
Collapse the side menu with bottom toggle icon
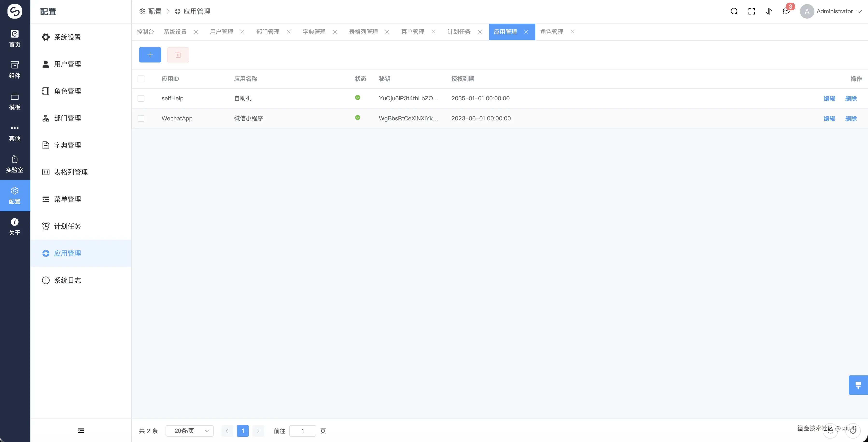tap(81, 431)
